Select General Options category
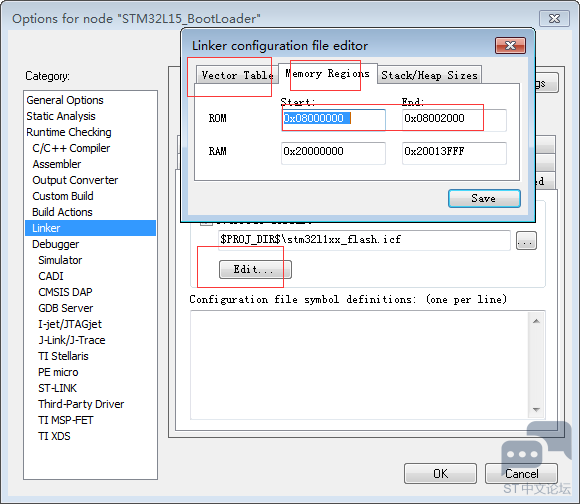 coord(65,100)
